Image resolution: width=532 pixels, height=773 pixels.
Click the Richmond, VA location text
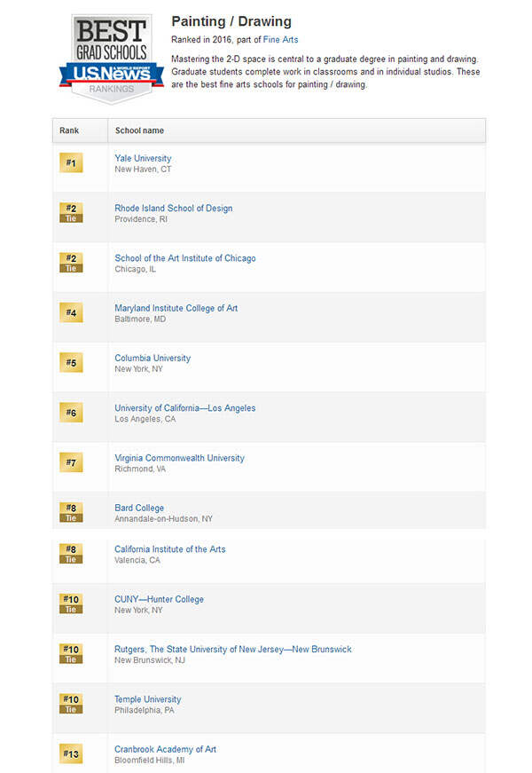tap(140, 469)
